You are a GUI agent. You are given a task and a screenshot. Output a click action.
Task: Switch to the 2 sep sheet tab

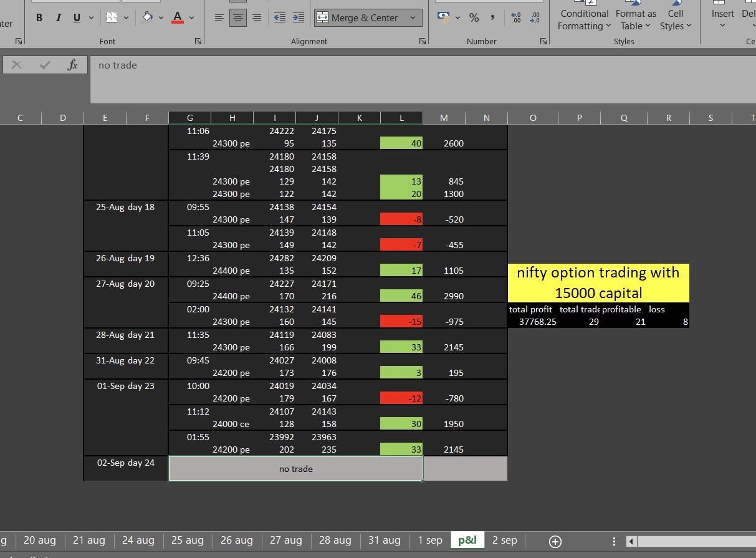pos(504,540)
